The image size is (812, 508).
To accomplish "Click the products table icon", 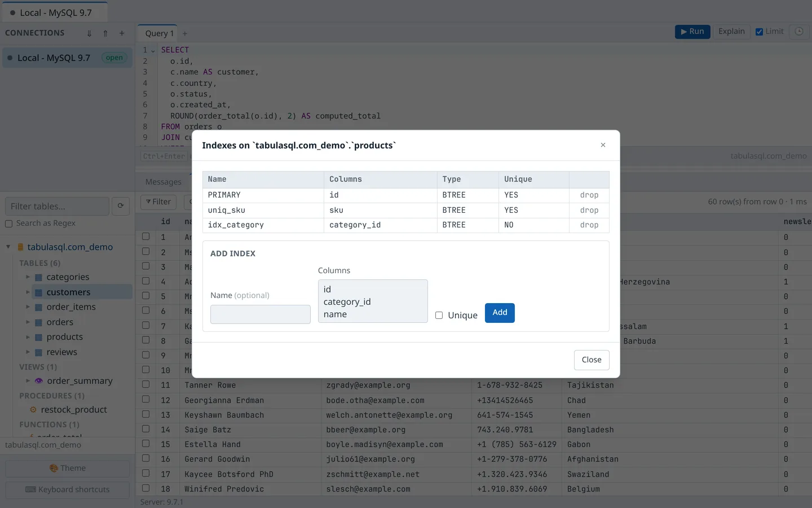I will coord(38,337).
